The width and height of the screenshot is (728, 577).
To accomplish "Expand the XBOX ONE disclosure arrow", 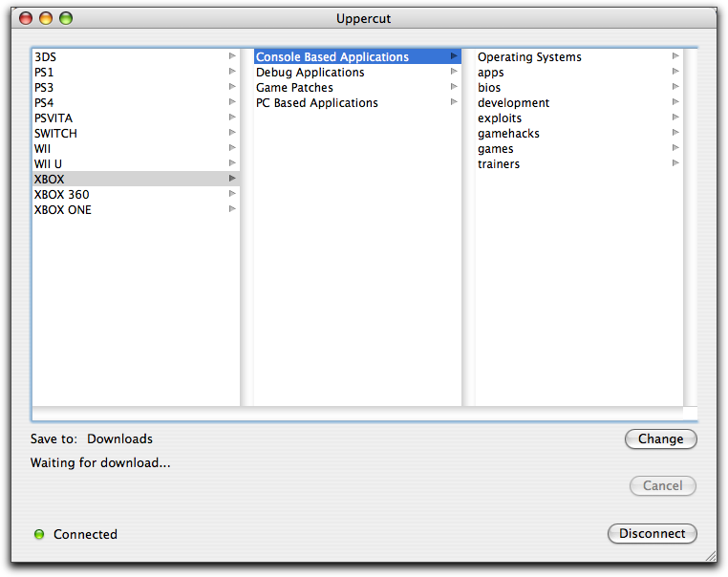I will tap(232, 209).
